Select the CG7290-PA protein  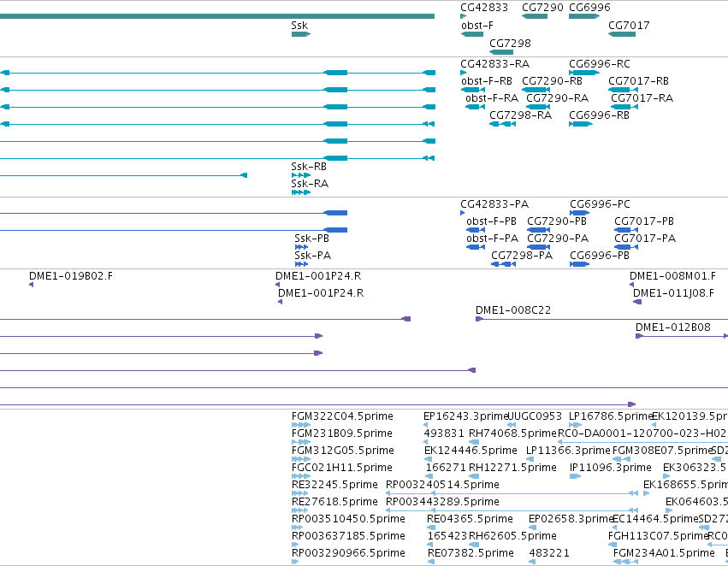[539, 247]
